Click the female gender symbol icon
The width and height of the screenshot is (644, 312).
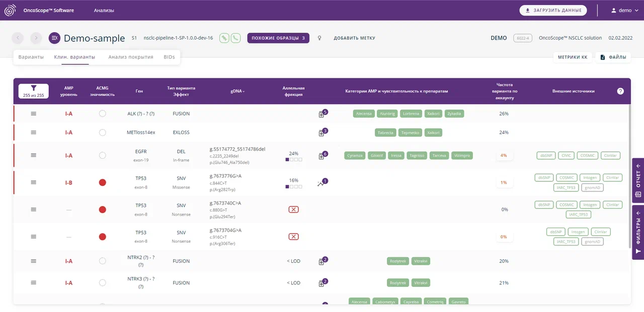[x=319, y=38]
